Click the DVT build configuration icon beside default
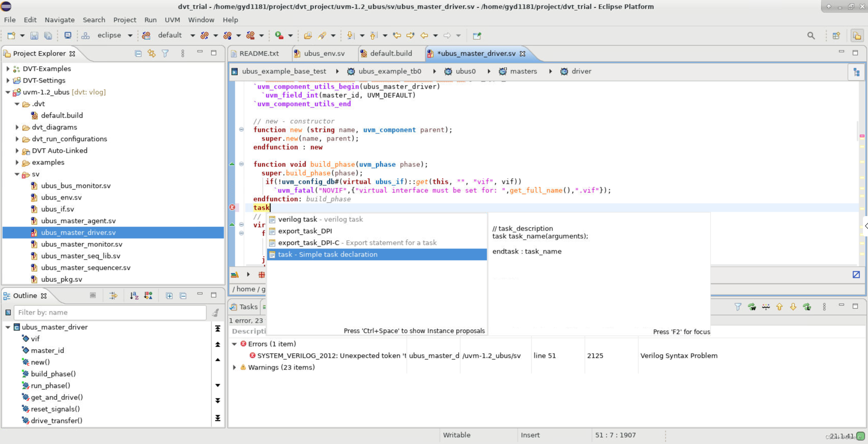 146,35
